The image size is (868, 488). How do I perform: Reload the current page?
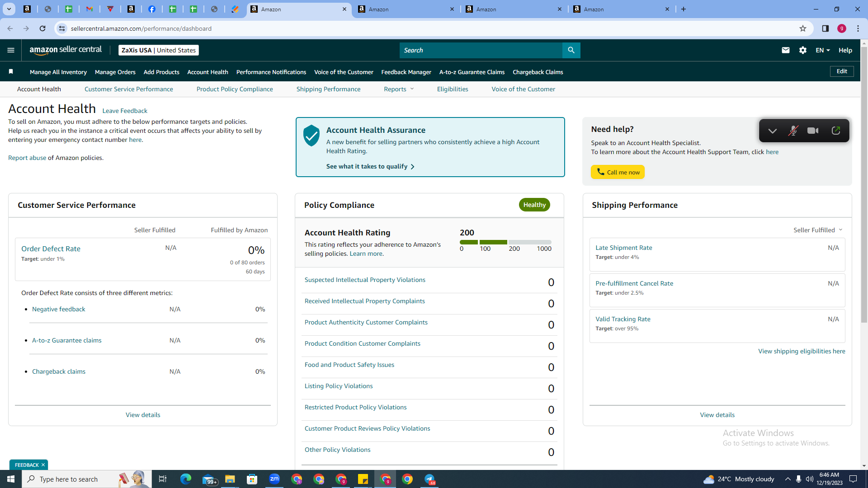coord(42,28)
